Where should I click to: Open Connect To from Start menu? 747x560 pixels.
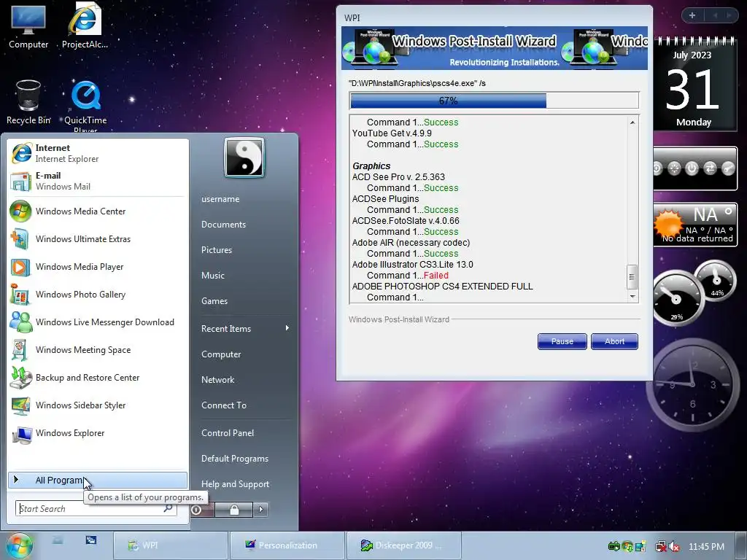[x=224, y=405]
